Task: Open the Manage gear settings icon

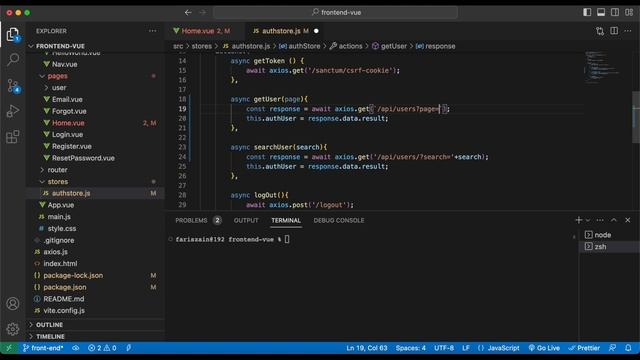Action: pyautogui.click(x=13, y=329)
